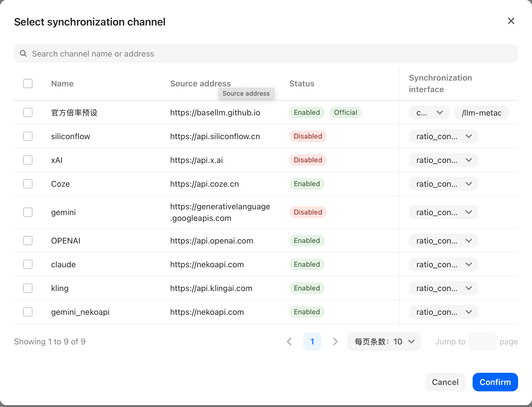Viewport: 532px width, 407px height.
Task: Go to the next page arrow
Action: tap(335, 341)
